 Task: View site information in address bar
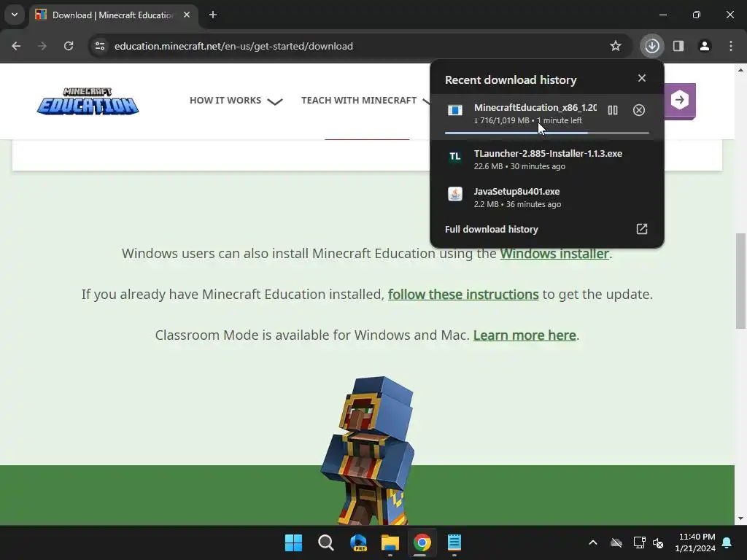[100, 46]
